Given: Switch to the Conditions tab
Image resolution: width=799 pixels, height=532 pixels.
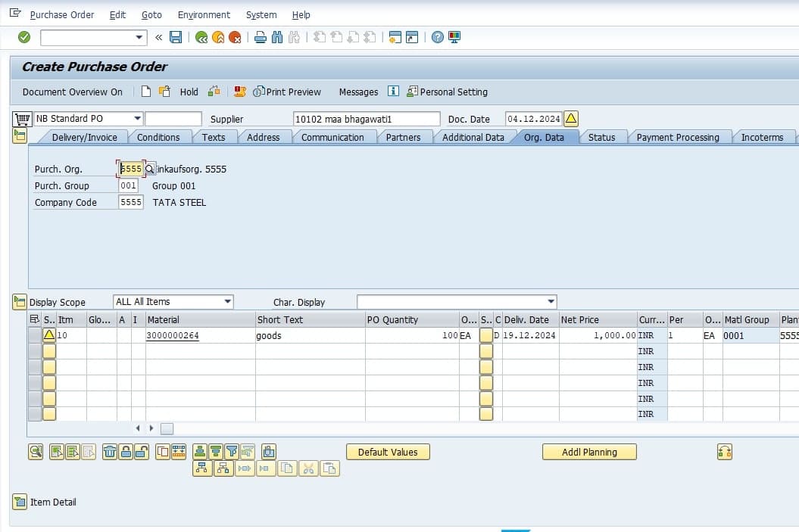Looking at the screenshot, I should 158,138.
